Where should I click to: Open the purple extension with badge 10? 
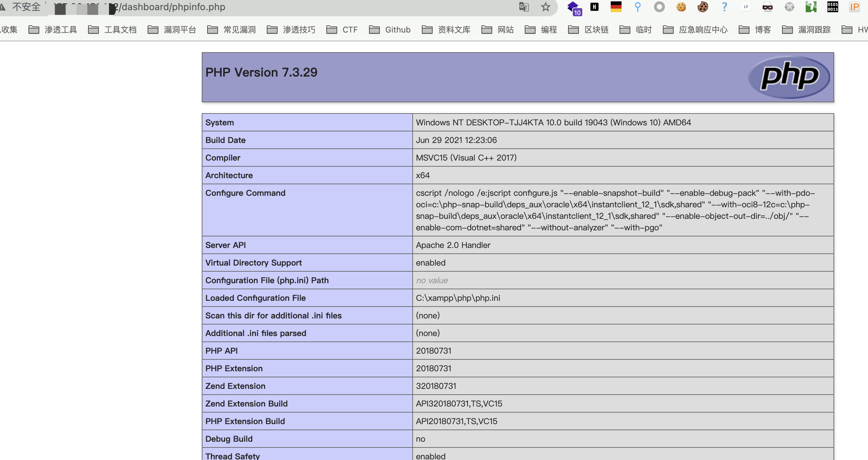(573, 7)
